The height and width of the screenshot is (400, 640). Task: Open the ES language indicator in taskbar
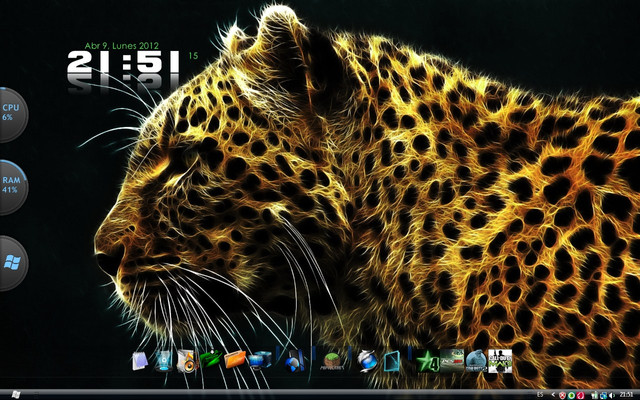point(540,395)
